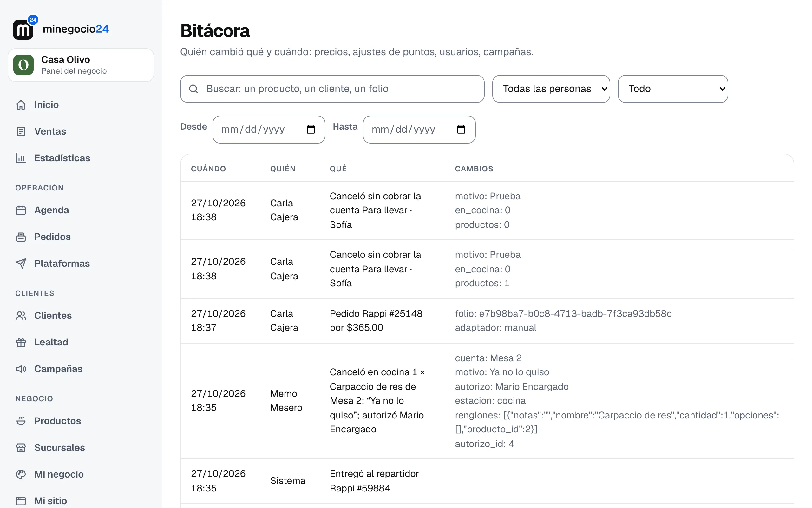812x508 pixels.
Task: Expand the Todo filter dropdown
Action: click(x=673, y=89)
